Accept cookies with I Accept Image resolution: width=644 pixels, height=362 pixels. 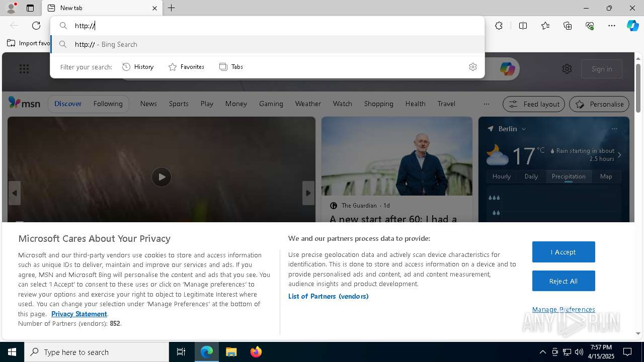563,252
